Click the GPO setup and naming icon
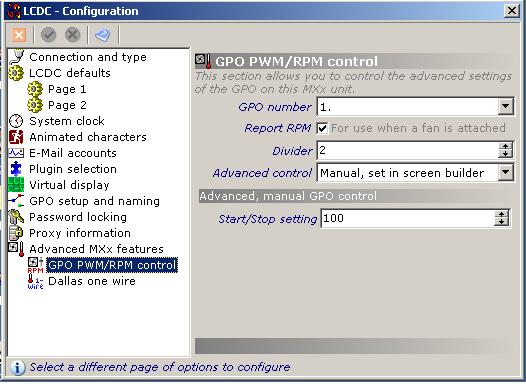The image size is (526, 384). coord(16,201)
